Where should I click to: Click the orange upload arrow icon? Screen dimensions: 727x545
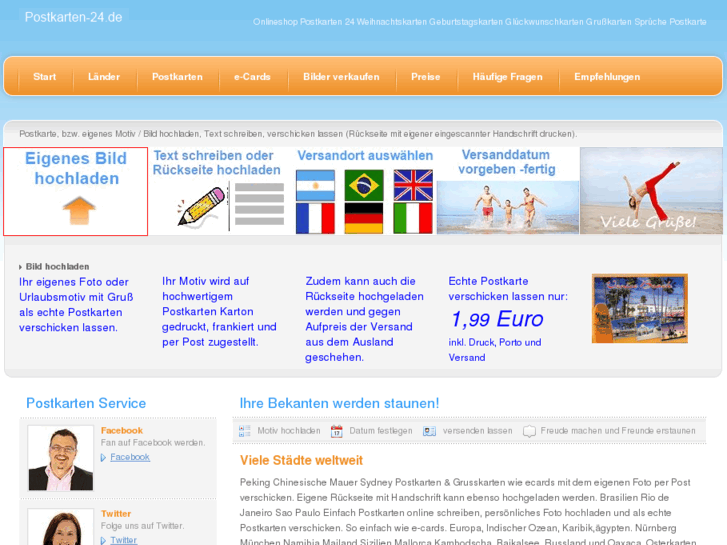79,211
